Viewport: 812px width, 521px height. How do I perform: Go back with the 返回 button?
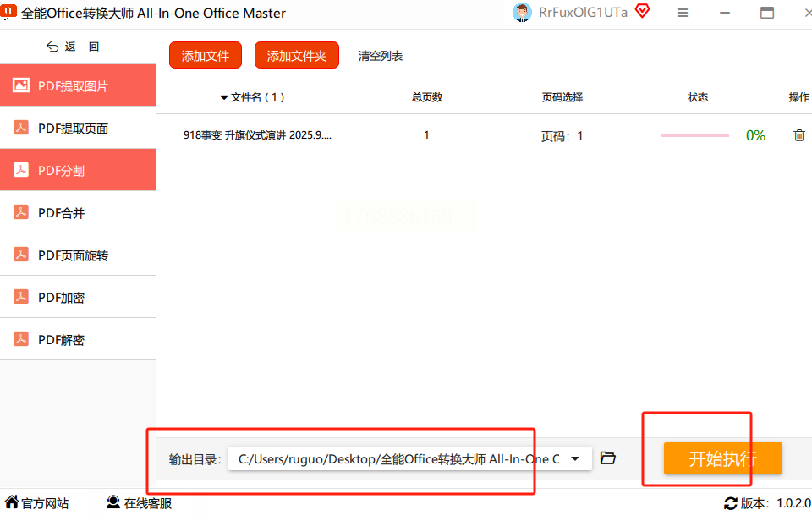coord(73,47)
